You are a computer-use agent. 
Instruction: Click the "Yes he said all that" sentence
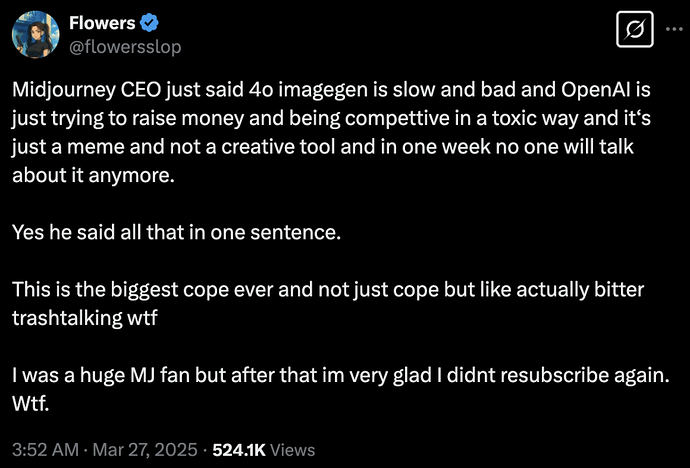click(106, 232)
